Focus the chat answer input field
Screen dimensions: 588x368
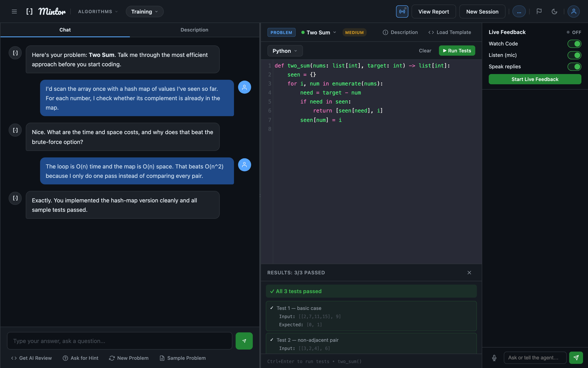tap(120, 341)
